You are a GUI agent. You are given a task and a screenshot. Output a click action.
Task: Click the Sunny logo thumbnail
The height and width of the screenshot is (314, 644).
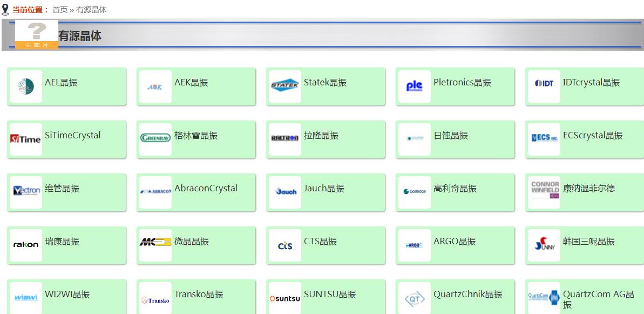(544, 245)
